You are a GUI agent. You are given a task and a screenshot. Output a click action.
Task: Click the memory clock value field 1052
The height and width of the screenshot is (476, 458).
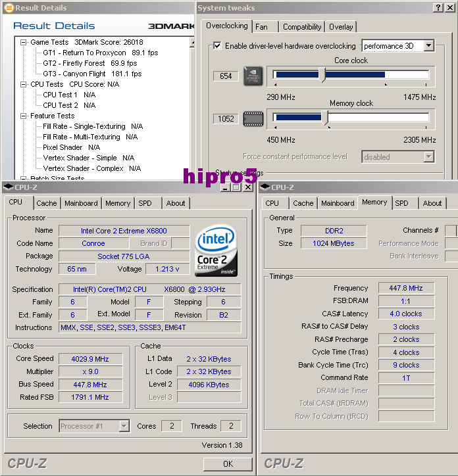pos(226,119)
